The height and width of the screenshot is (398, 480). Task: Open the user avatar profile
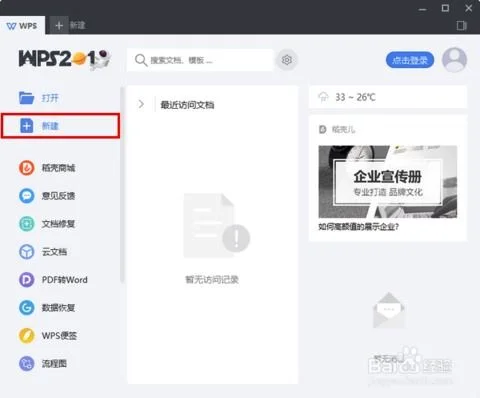point(454,60)
